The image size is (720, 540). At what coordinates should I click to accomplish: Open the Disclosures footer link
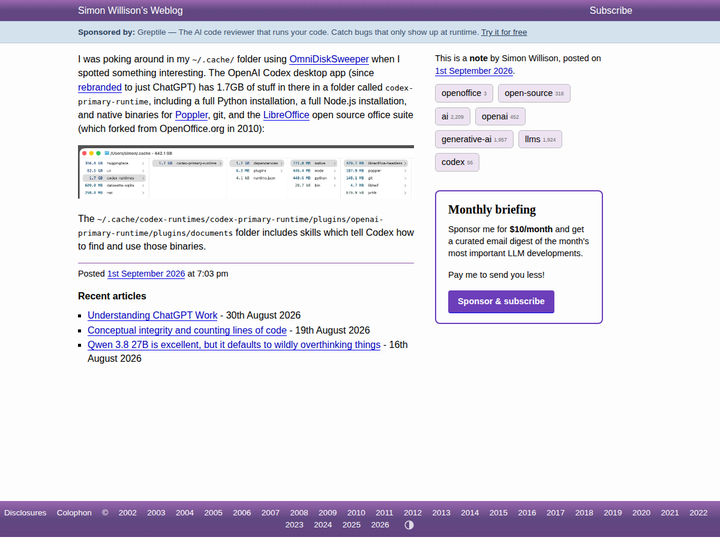point(25,513)
